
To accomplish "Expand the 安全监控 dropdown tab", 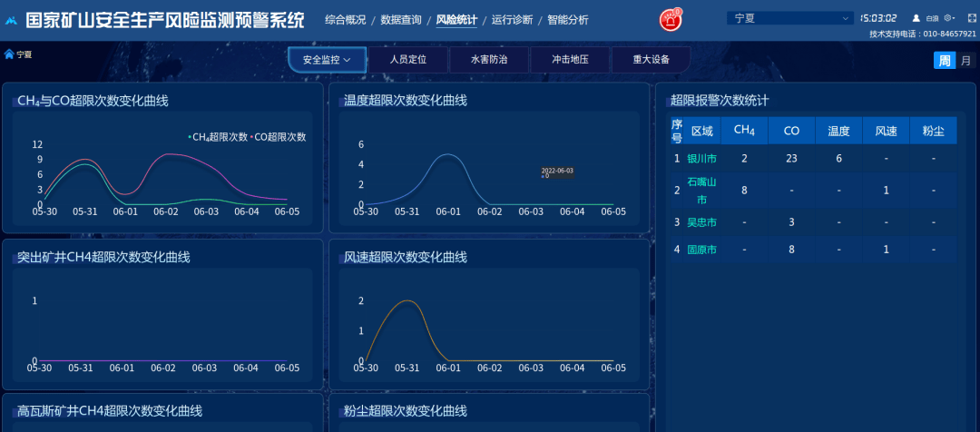I will tap(327, 60).
